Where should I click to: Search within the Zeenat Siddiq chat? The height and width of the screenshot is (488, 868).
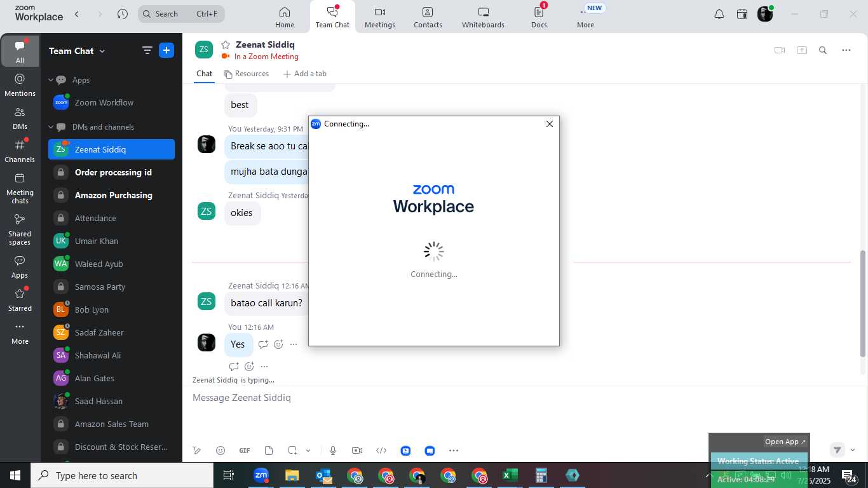pos(823,50)
